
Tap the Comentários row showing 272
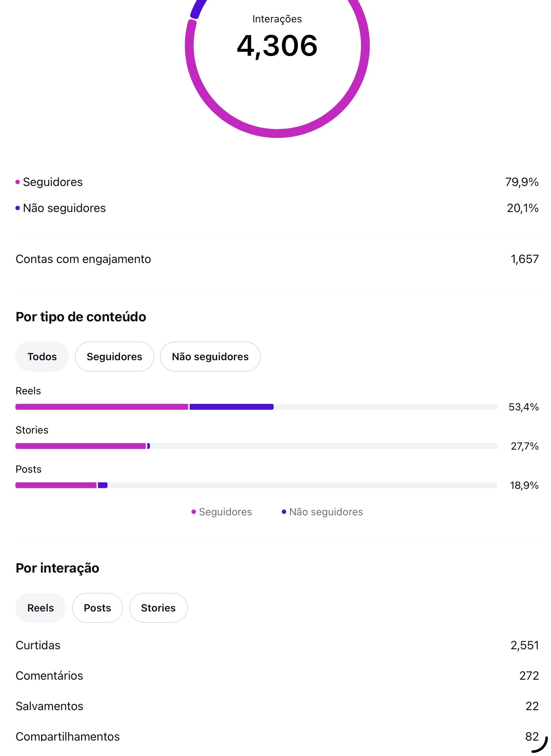[x=277, y=676]
